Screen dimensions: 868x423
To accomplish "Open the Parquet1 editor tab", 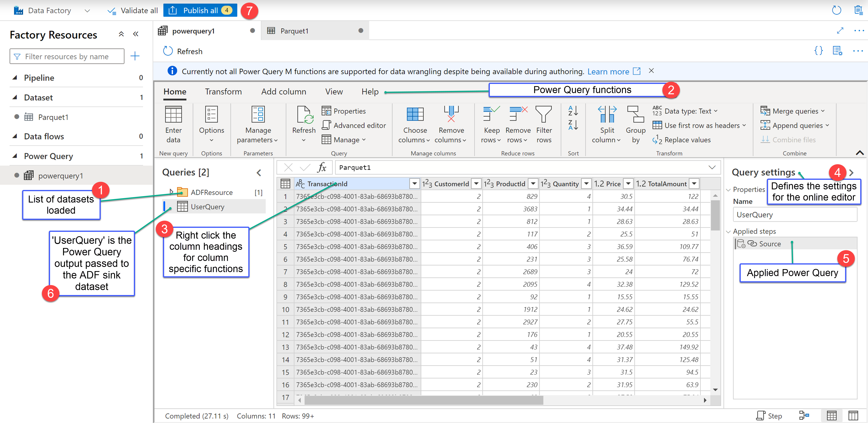I will pos(295,31).
